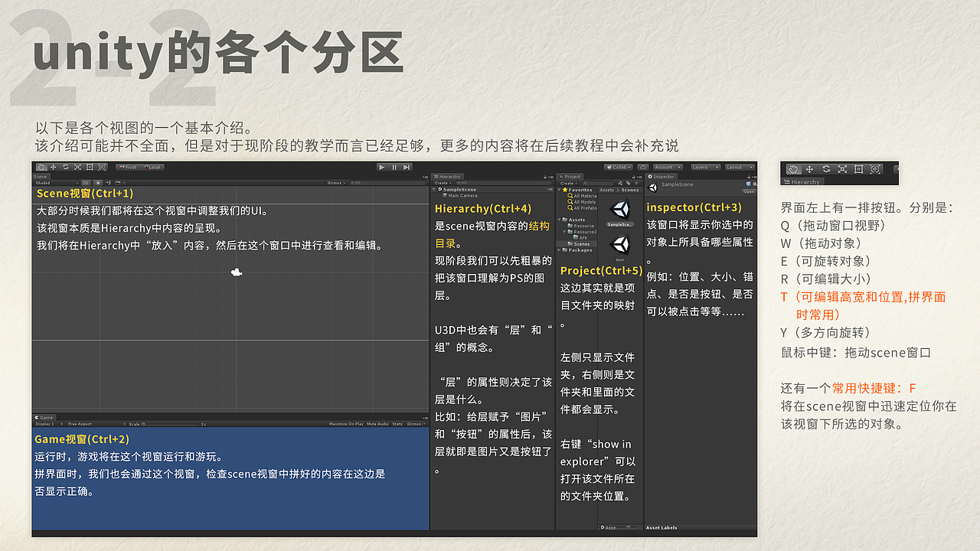This screenshot has width=980, height=551.
Task: Click the Project save-search star icon
Action: [635, 183]
